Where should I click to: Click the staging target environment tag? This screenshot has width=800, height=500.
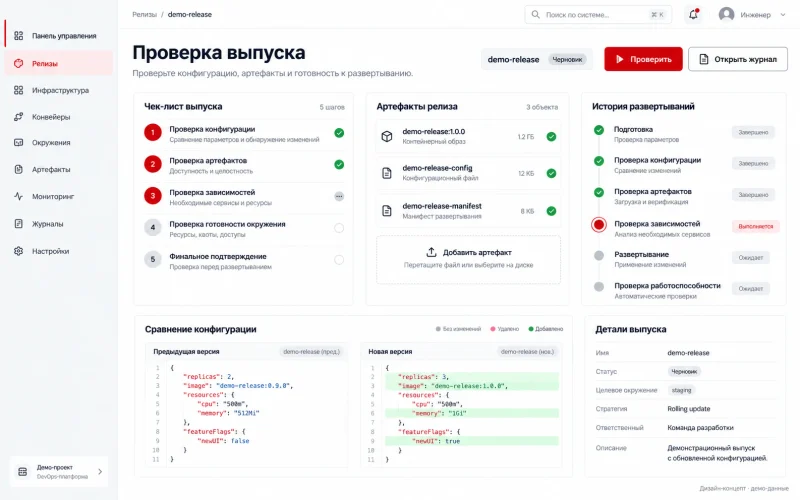(x=682, y=390)
